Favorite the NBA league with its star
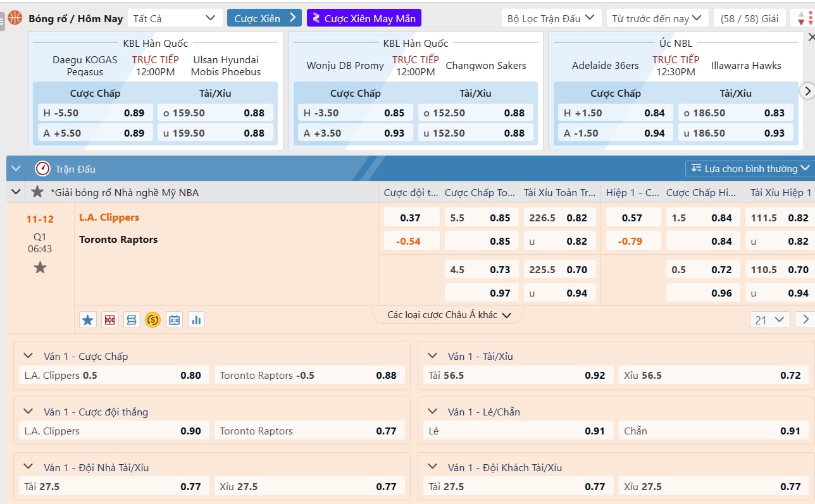The image size is (815, 504). [37, 192]
